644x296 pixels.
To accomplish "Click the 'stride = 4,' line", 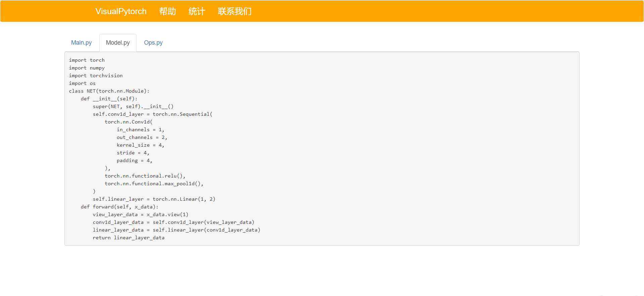I will coord(133,153).
